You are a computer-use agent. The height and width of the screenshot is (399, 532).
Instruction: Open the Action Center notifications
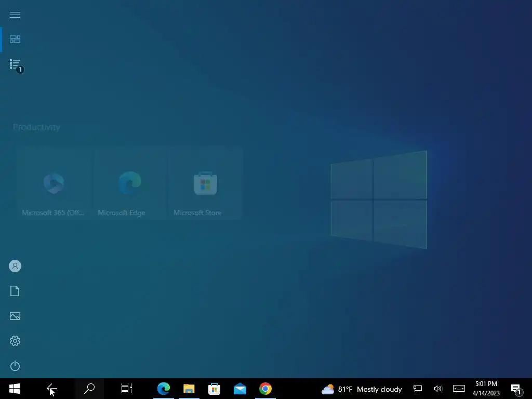(517, 389)
